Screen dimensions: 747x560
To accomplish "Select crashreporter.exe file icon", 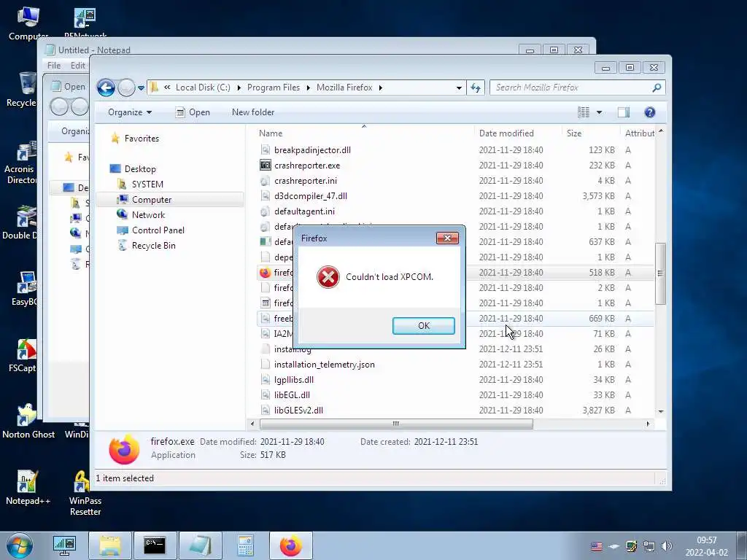I will (266, 166).
